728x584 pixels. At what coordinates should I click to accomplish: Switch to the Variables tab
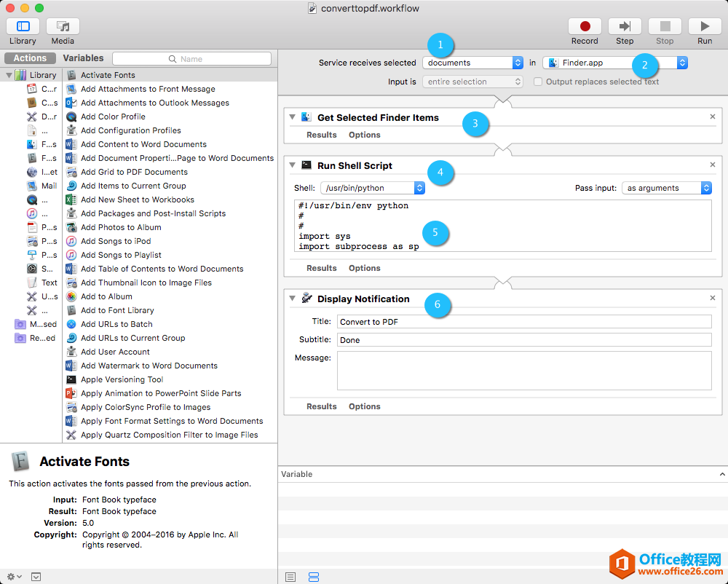(x=83, y=58)
